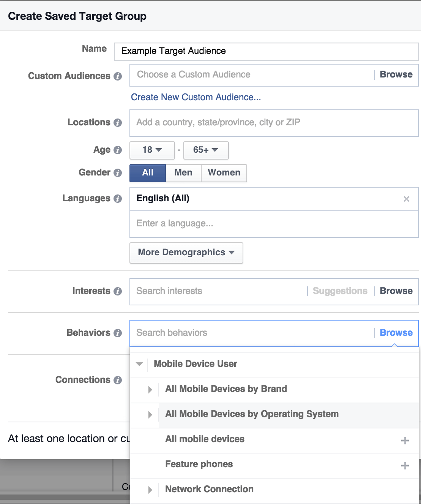Set gender targeting back to All
The height and width of the screenshot is (504, 421).
147,173
